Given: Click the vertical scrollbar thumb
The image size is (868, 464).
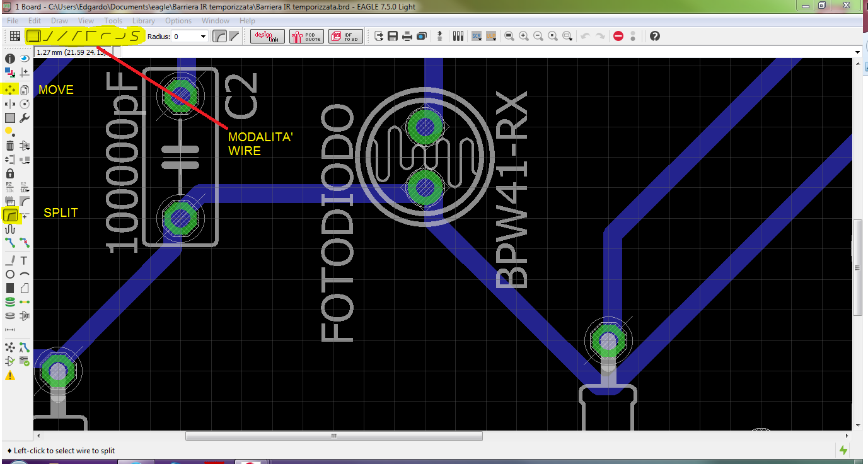Looking at the screenshot, I should [x=857, y=267].
